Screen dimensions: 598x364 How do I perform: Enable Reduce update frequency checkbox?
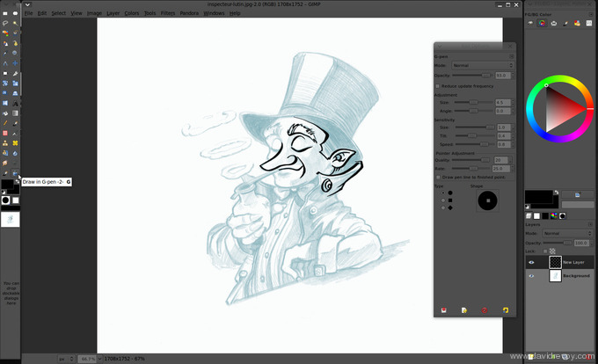[x=438, y=86]
